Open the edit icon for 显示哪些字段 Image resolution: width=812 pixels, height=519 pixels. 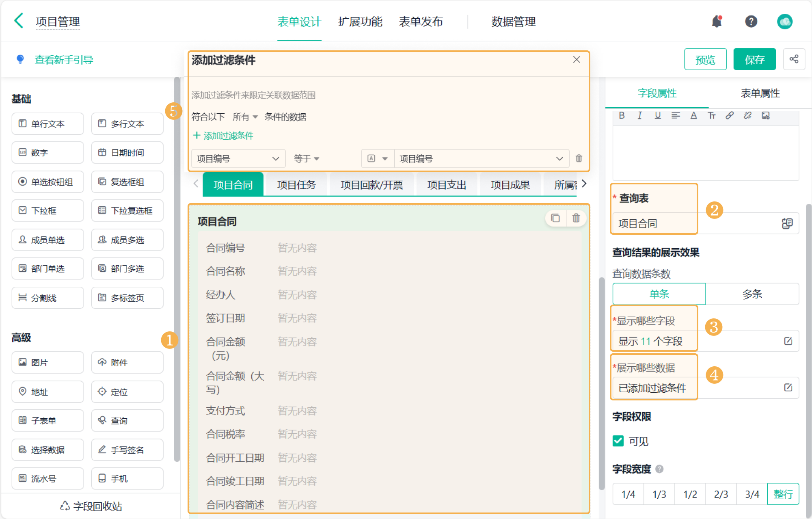pyautogui.click(x=788, y=341)
